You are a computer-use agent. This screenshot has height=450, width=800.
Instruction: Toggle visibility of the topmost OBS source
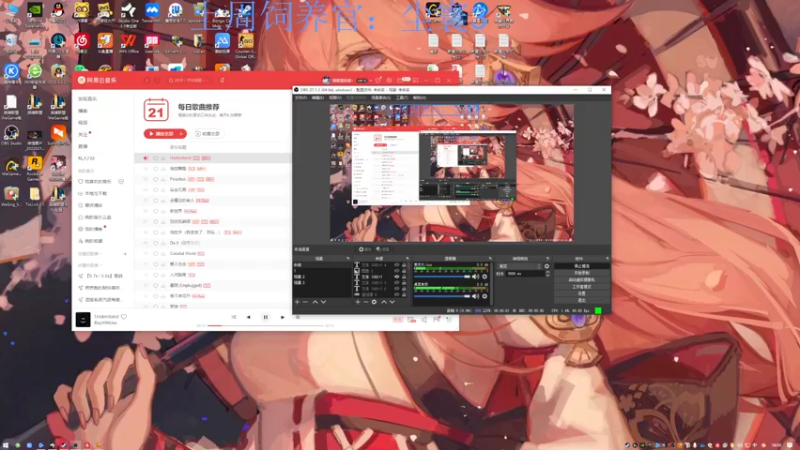tap(396, 265)
